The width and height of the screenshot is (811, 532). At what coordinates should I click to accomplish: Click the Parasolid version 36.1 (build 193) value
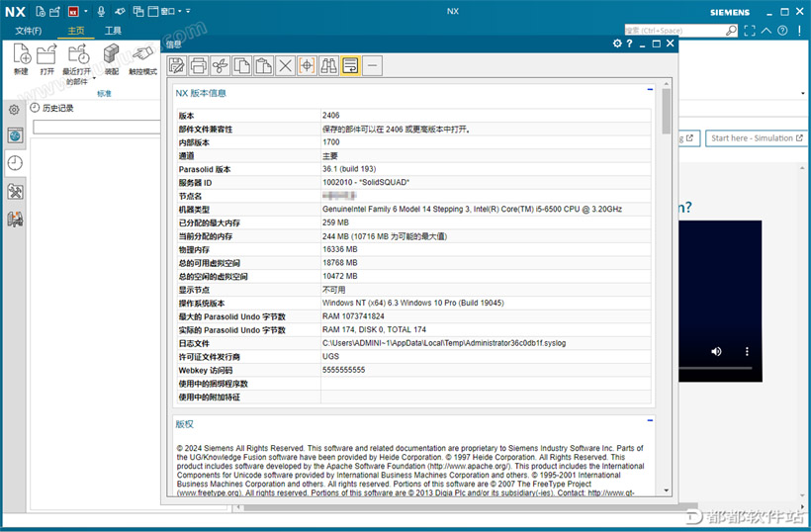click(349, 169)
